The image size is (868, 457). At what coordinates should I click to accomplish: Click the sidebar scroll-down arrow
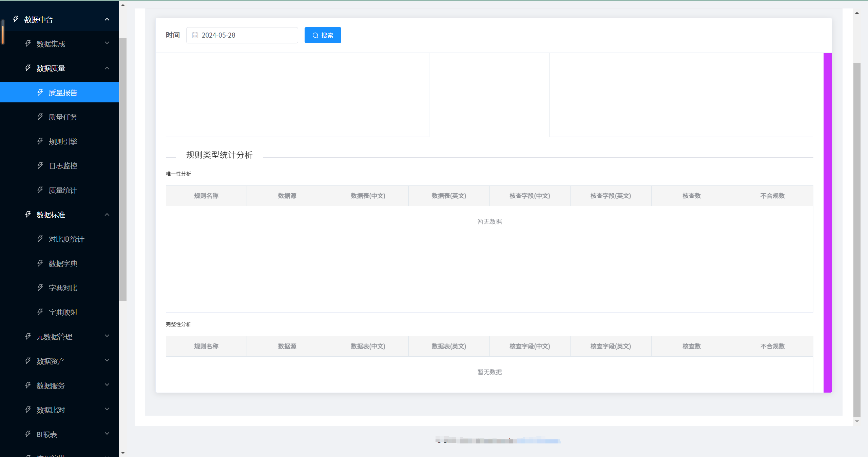pyautogui.click(x=123, y=453)
